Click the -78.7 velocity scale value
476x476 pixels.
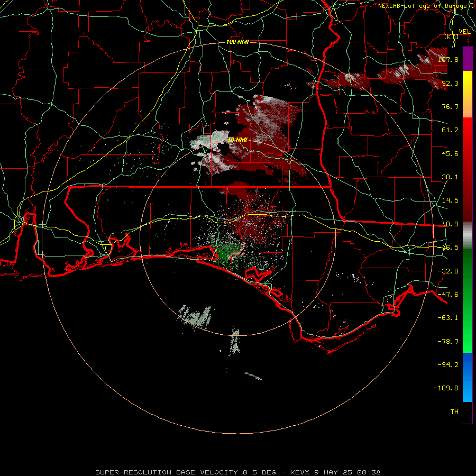[x=448, y=342]
